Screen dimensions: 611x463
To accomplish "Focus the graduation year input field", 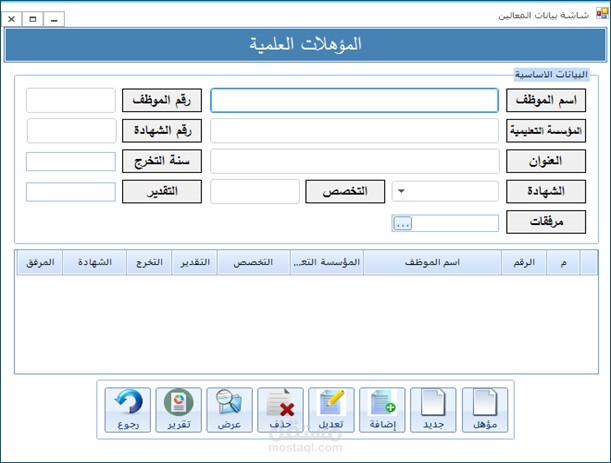I will [71, 161].
